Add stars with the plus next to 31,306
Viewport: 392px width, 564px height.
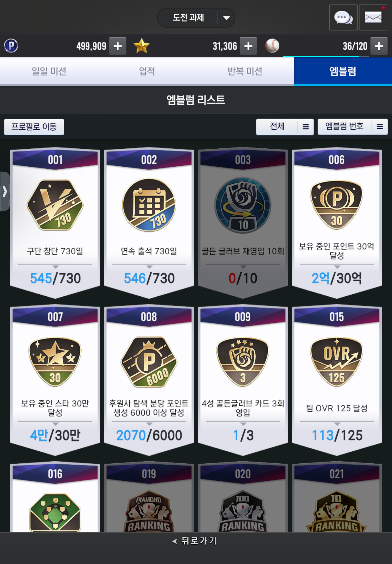[248, 46]
